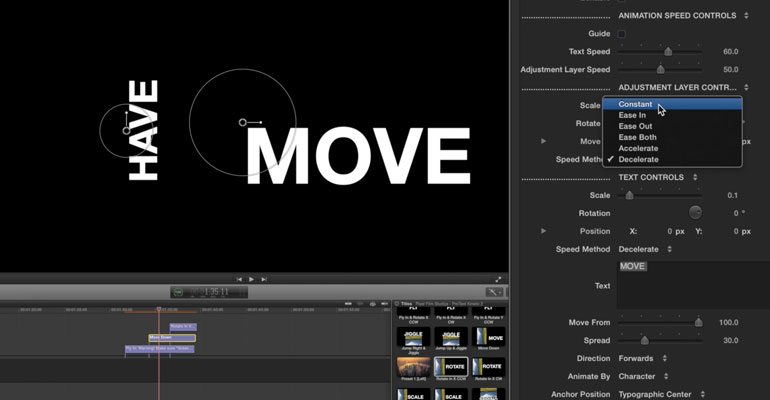This screenshot has width=770, height=400.
Task: Click the Text field containing MOVE
Action: [x=693, y=285]
